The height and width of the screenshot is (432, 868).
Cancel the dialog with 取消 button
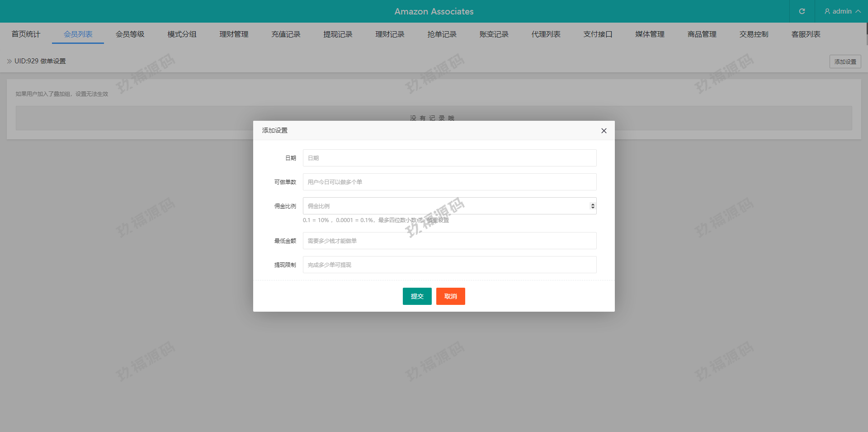click(x=450, y=296)
